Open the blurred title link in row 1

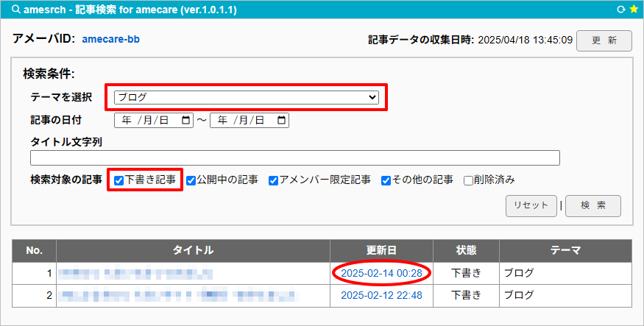(x=135, y=274)
